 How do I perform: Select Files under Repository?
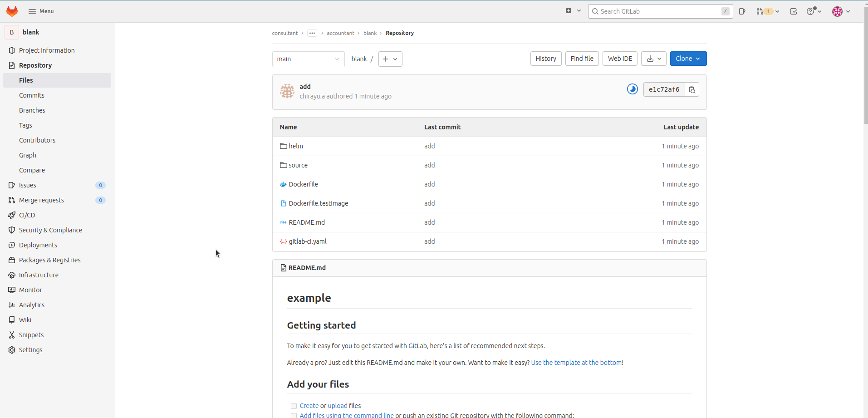point(57,80)
